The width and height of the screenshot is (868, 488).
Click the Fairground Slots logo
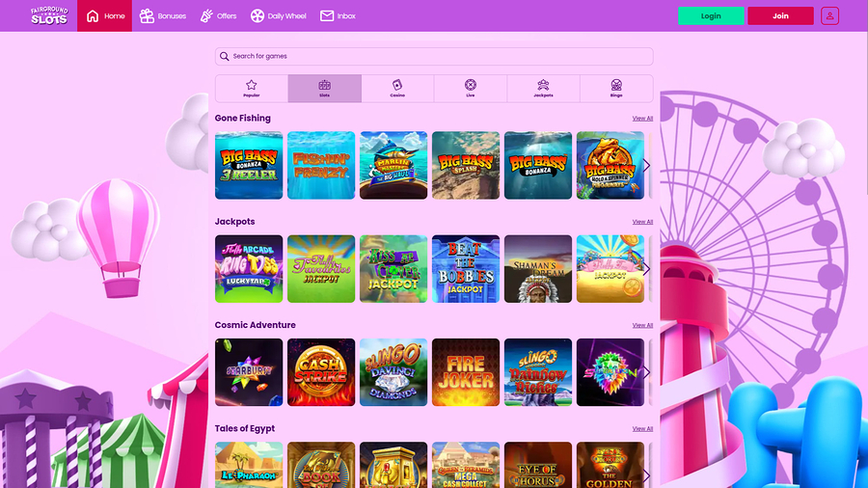49,15
